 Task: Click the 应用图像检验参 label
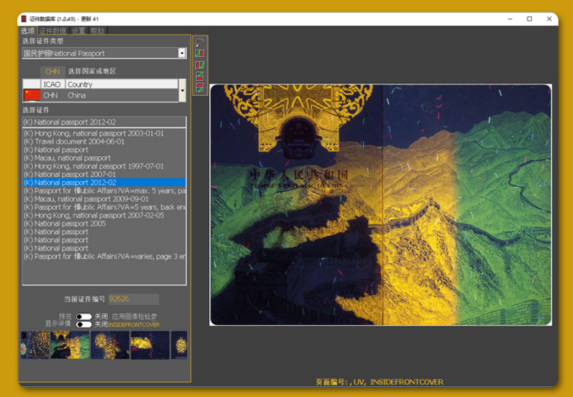[x=134, y=317]
